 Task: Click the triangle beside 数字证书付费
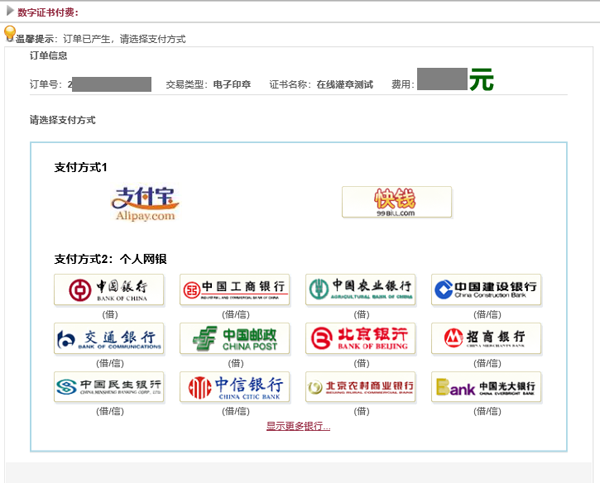(10, 11)
